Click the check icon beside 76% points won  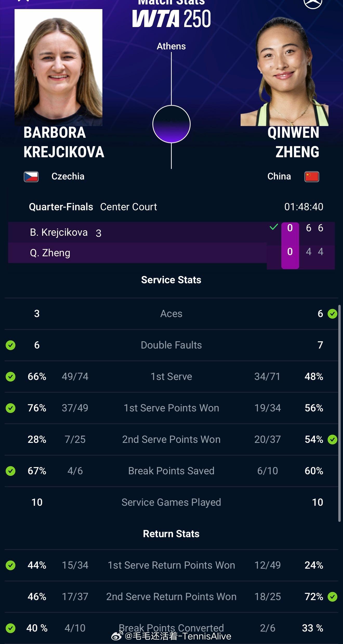click(x=11, y=408)
